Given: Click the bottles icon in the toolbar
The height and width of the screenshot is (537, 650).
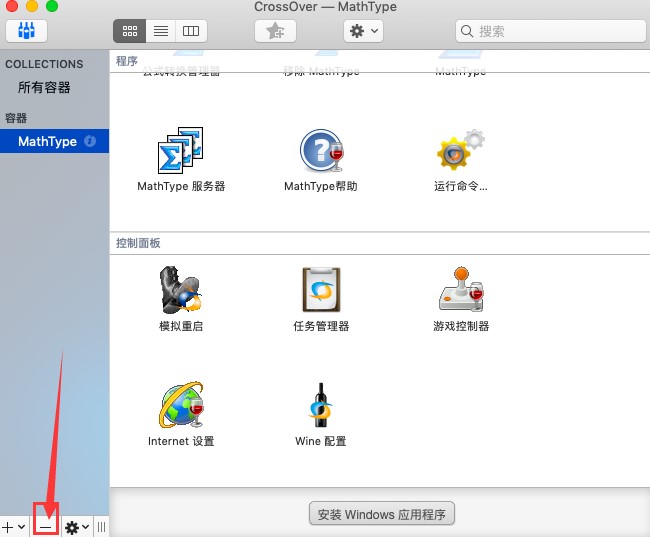Looking at the screenshot, I should tap(27, 31).
